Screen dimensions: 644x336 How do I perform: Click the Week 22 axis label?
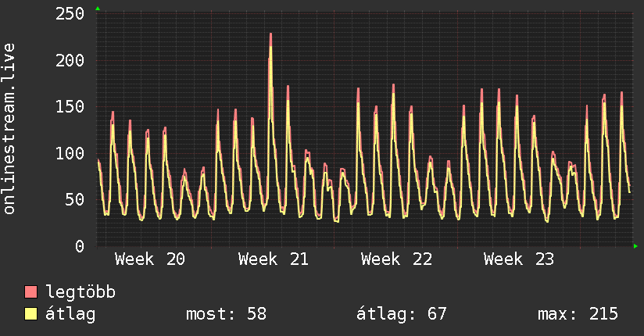396,259
